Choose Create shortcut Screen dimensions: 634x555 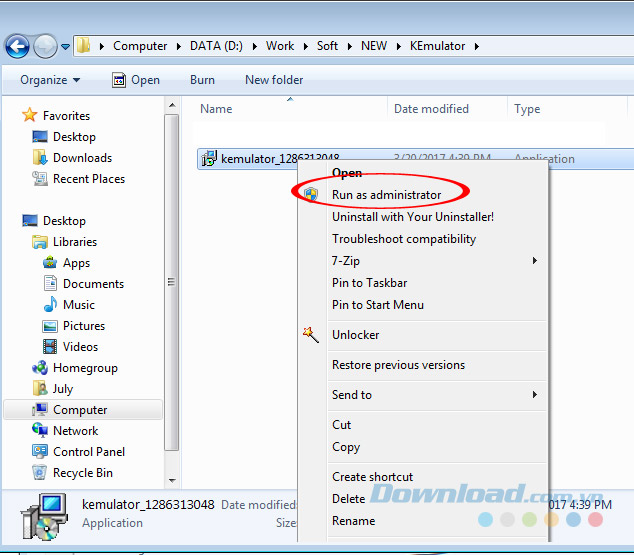coord(372,477)
